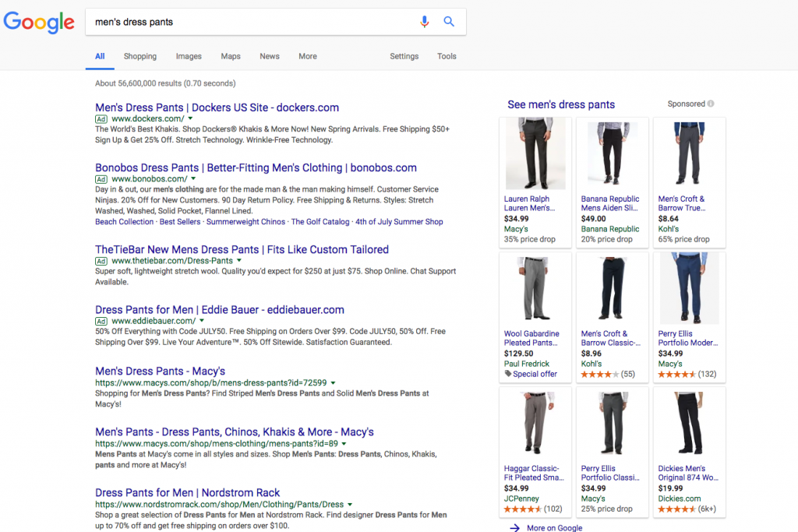
Task: Click the star rating for Dickies Original 874 pants
Action: tap(678, 509)
